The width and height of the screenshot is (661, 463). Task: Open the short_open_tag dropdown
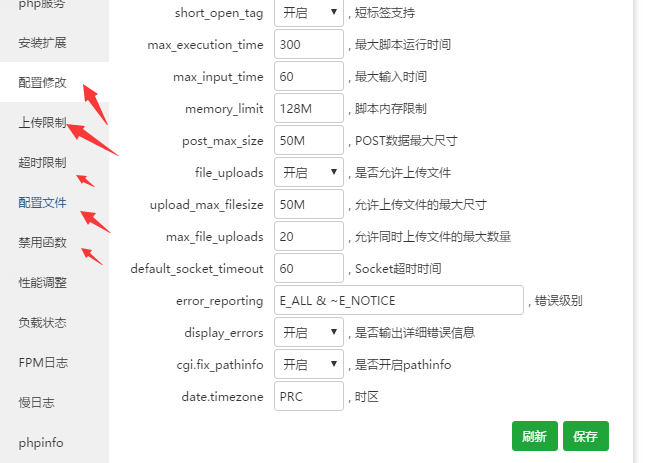tap(308, 14)
